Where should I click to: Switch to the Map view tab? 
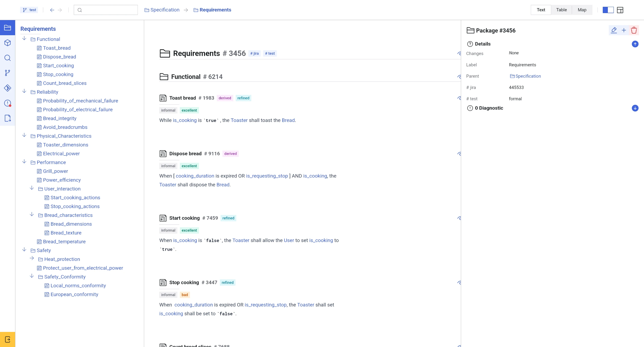point(582,10)
